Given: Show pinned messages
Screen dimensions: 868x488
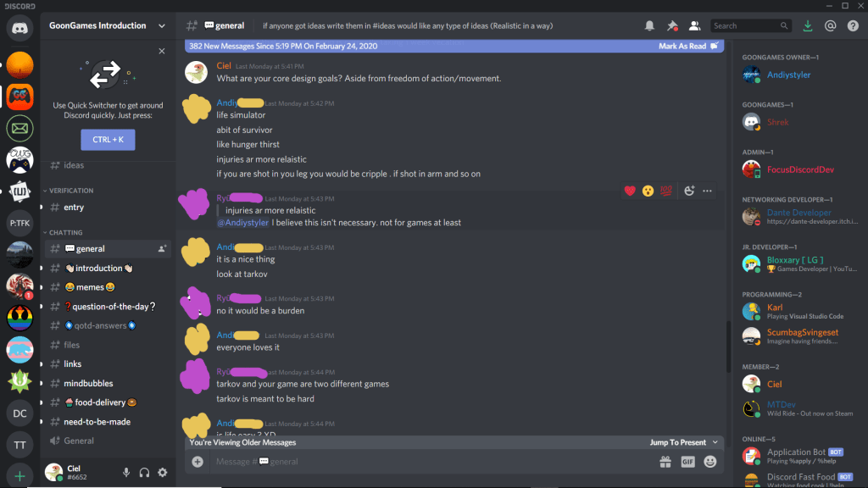Looking at the screenshot, I should tap(672, 25).
